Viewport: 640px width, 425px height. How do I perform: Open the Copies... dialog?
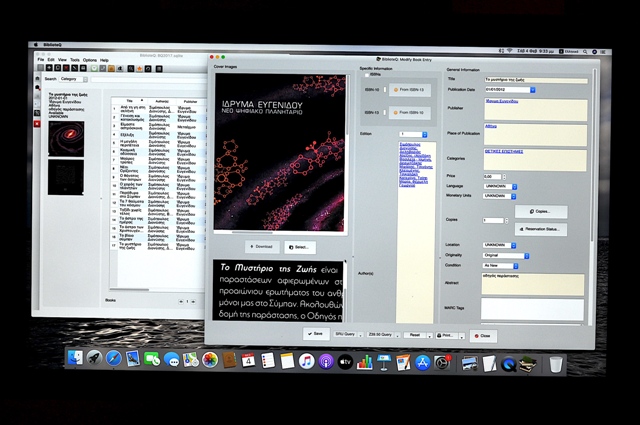click(541, 212)
